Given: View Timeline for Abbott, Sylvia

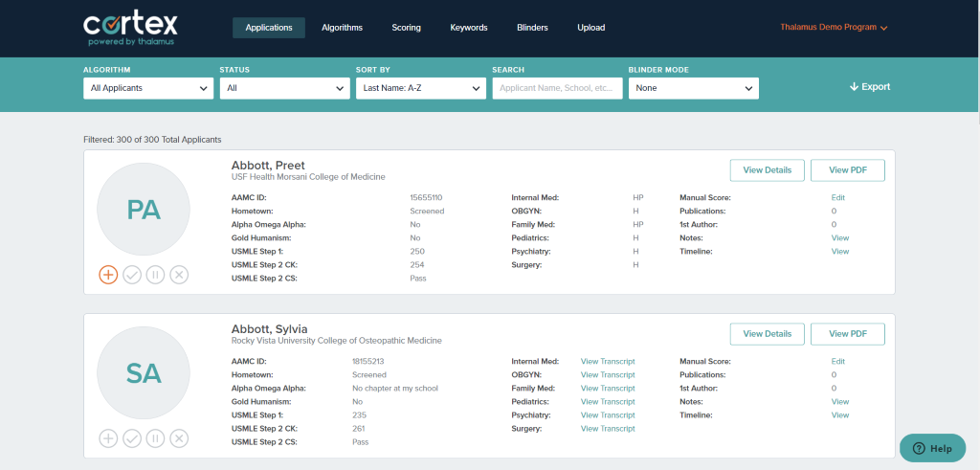Looking at the screenshot, I should point(840,415).
